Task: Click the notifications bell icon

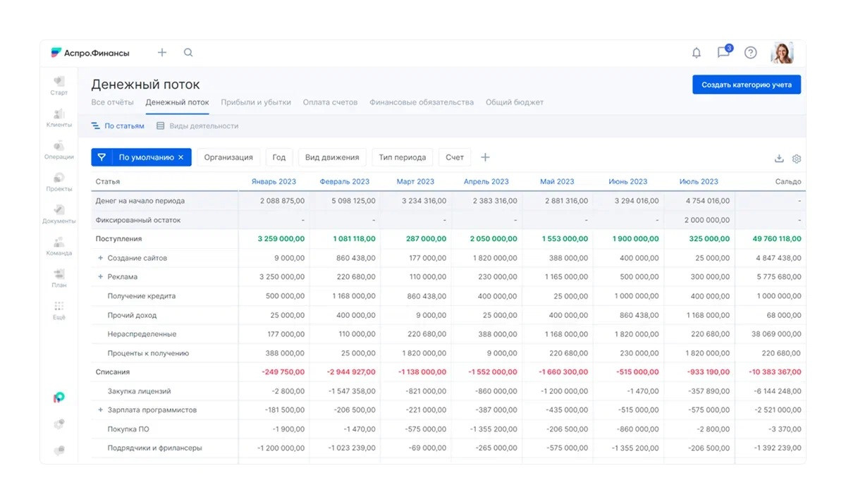Action: [697, 53]
